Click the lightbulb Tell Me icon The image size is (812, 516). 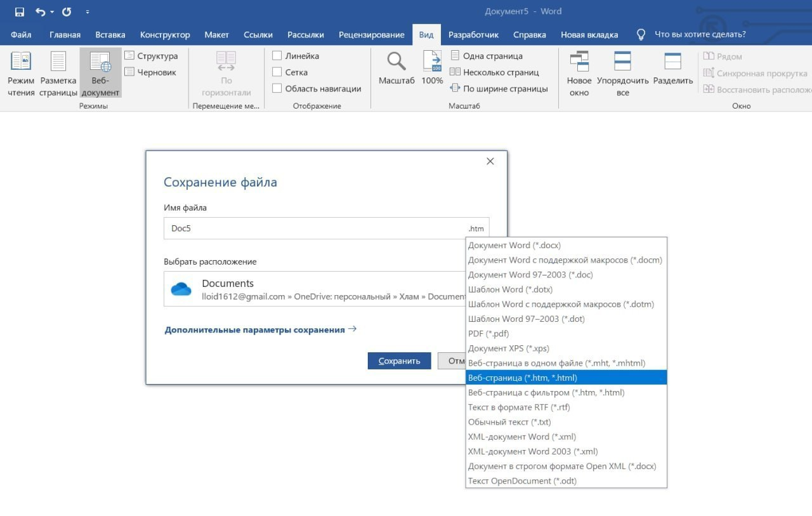641,34
